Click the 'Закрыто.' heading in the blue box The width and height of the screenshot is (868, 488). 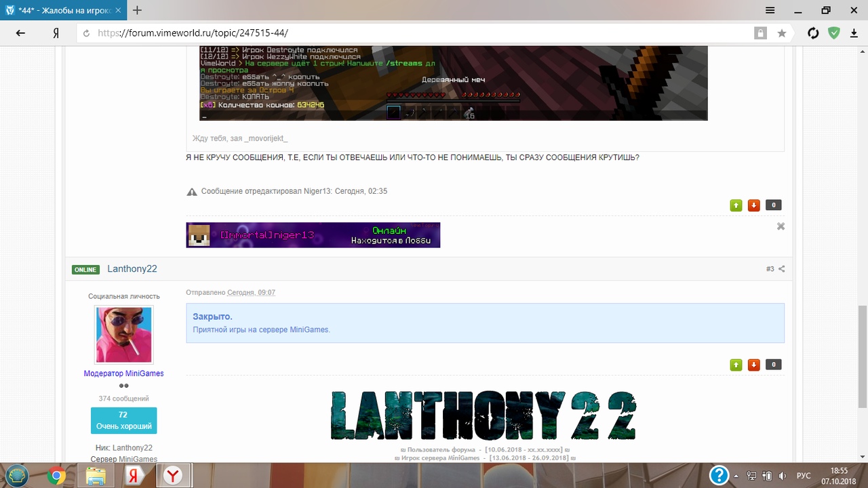pyautogui.click(x=212, y=317)
